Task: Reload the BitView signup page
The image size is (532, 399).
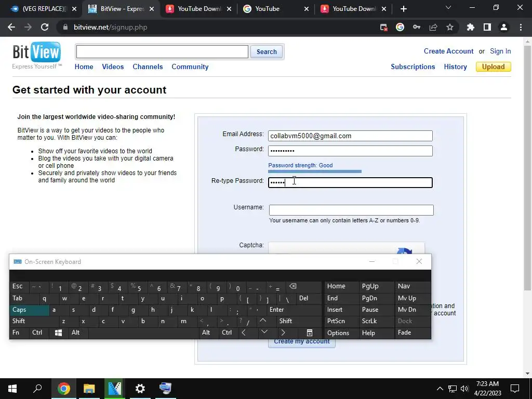Action: click(45, 27)
